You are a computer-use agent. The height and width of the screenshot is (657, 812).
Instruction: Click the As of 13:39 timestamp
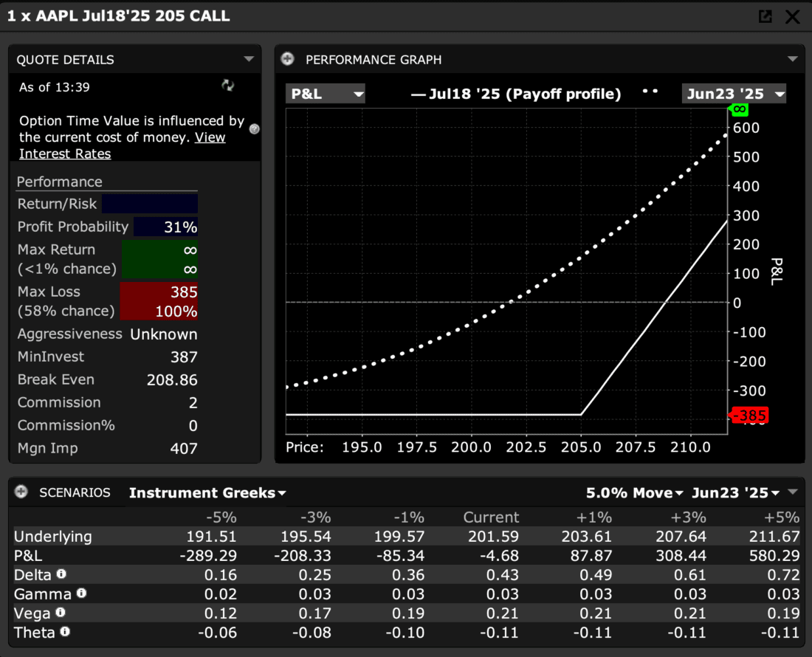pyautogui.click(x=55, y=87)
